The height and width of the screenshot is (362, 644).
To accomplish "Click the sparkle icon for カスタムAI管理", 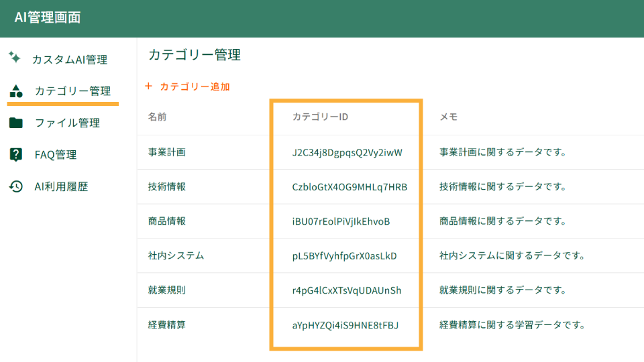I will [x=15, y=58].
